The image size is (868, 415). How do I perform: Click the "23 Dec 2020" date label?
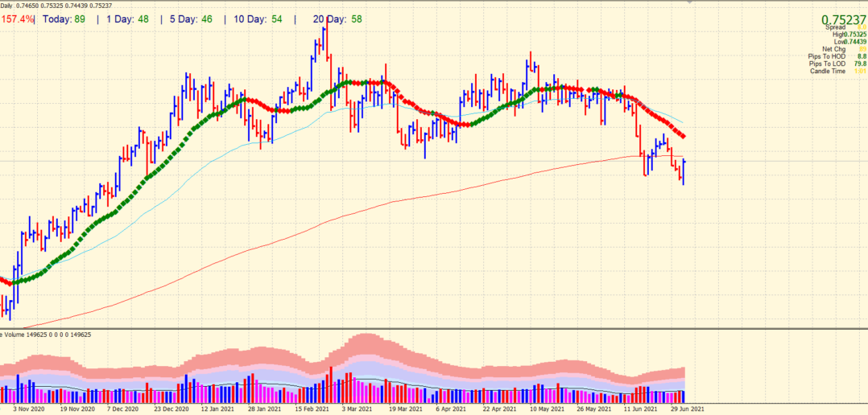[x=172, y=409]
